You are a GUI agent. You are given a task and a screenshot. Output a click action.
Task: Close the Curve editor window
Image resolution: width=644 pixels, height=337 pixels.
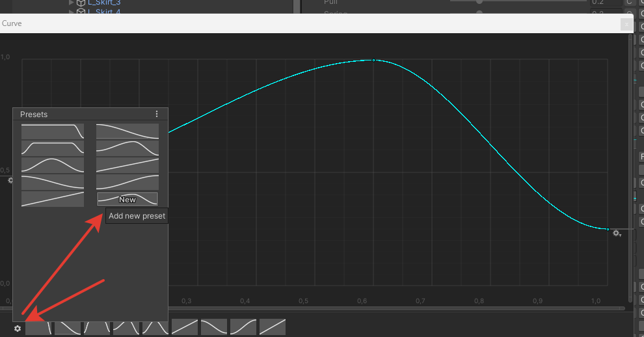point(626,24)
